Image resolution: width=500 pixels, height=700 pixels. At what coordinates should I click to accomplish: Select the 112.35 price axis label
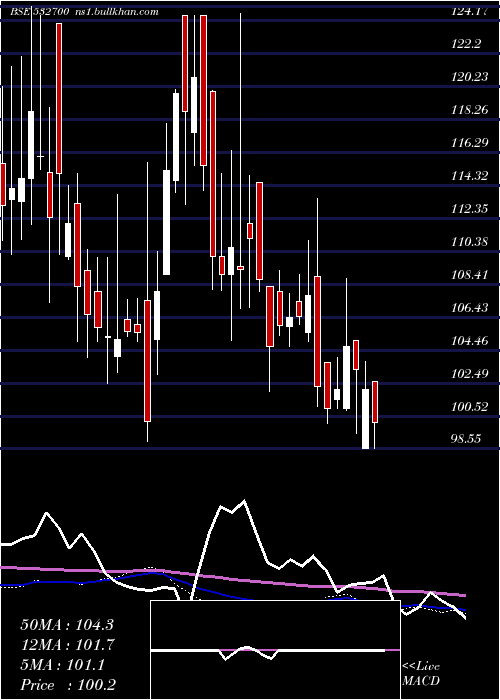coord(470,209)
